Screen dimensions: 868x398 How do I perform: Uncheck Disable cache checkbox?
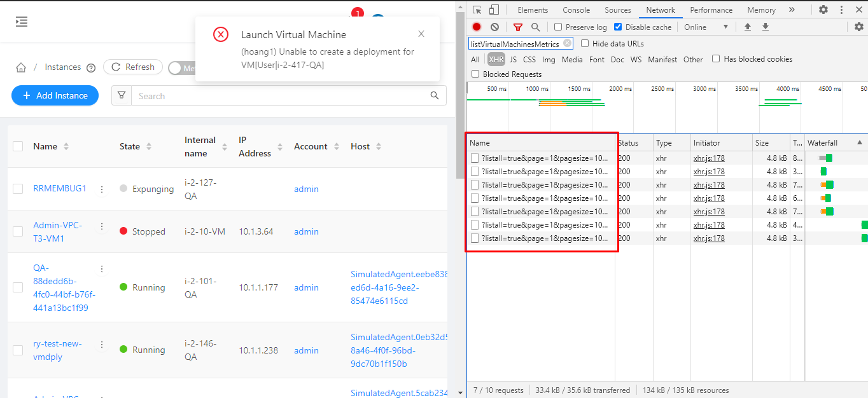[x=618, y=27]
